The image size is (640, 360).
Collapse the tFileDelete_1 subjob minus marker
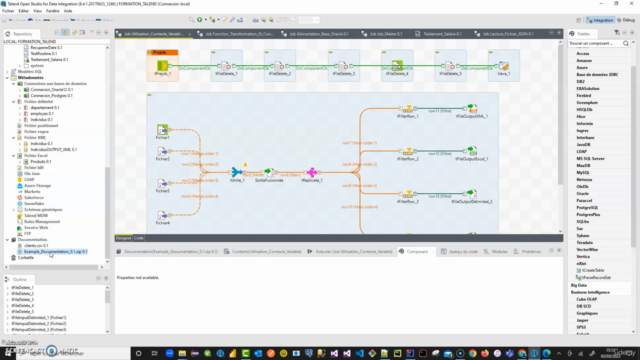tap(213, 52)
